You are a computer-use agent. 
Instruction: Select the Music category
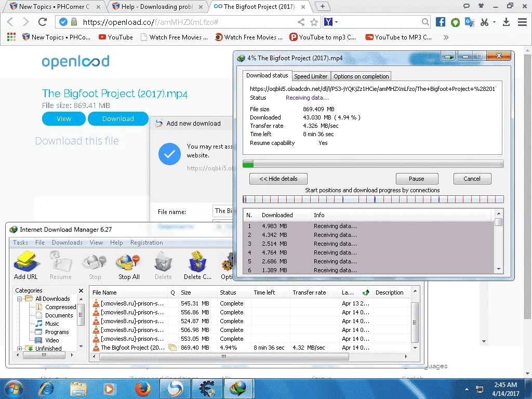click(52, 324)
